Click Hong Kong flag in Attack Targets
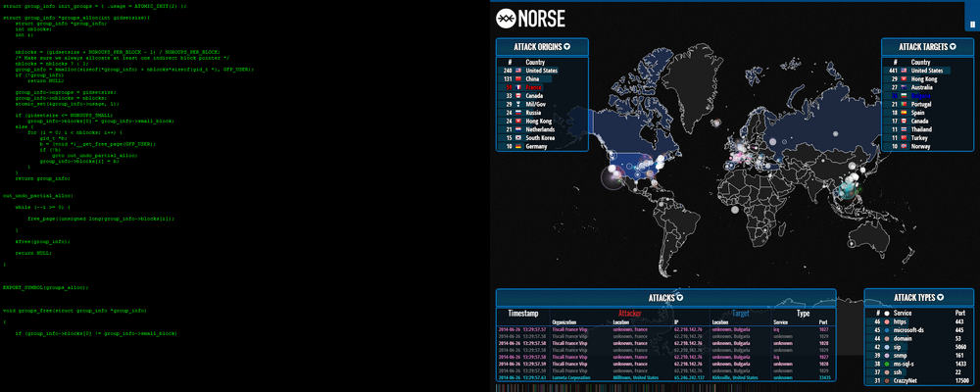This screenshot has width=980, height=392. (x=904, y=79)
